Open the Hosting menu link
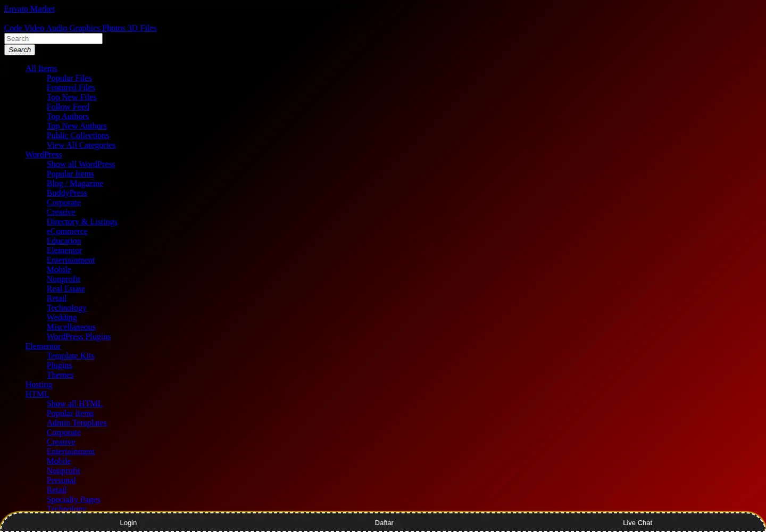766x532 pixels. [39, 385]
